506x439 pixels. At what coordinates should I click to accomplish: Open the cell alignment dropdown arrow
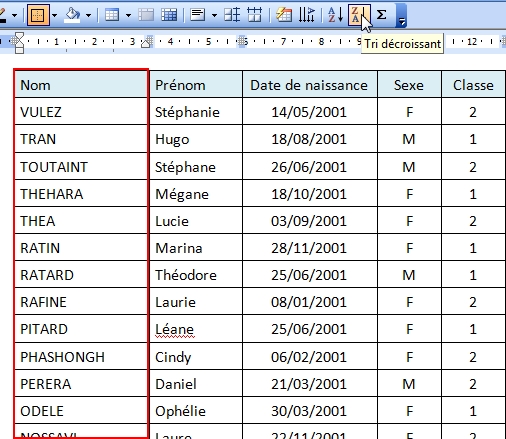coord(214,15)
